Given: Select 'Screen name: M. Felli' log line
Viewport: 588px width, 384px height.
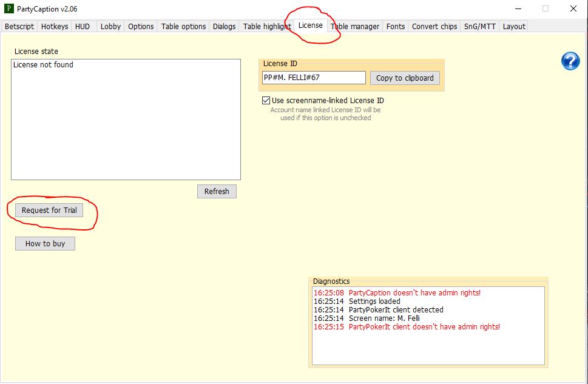Looking at the screenshot, I should [x=367, y=318].
